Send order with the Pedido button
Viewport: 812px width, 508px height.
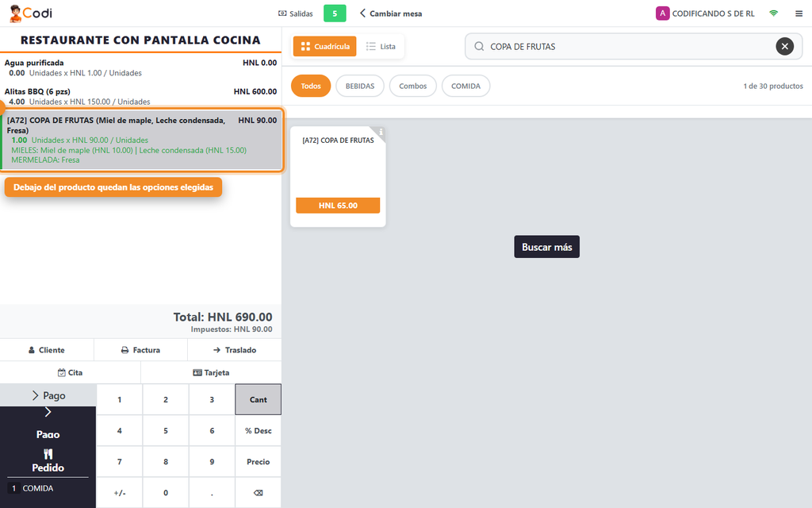click(x=48, y=461)
